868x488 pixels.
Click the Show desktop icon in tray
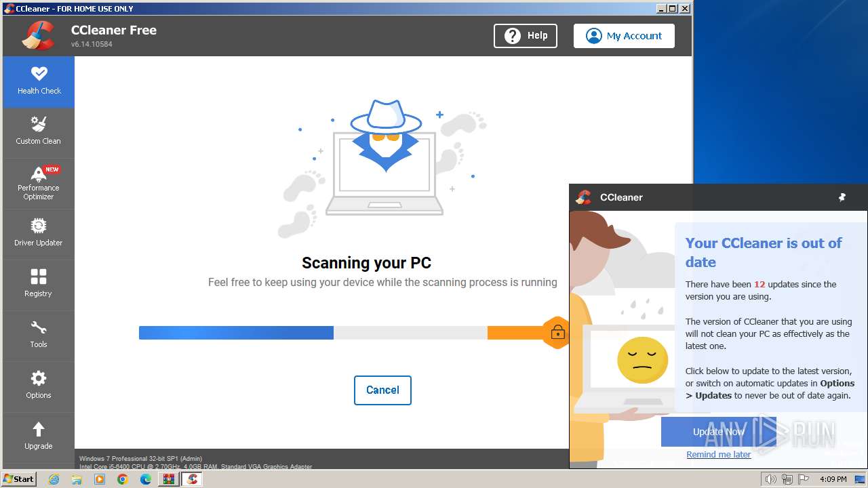point(859,479)
